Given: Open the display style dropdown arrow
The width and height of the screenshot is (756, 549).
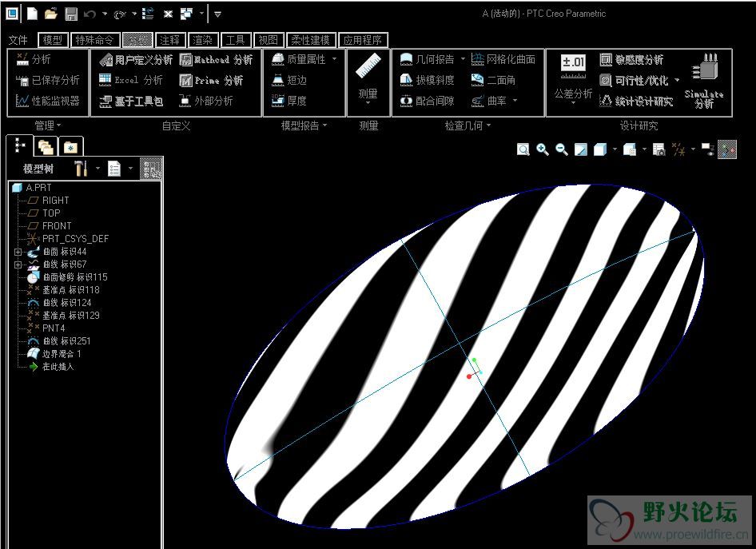Looking at the screenshot, I should click(615, 149).
